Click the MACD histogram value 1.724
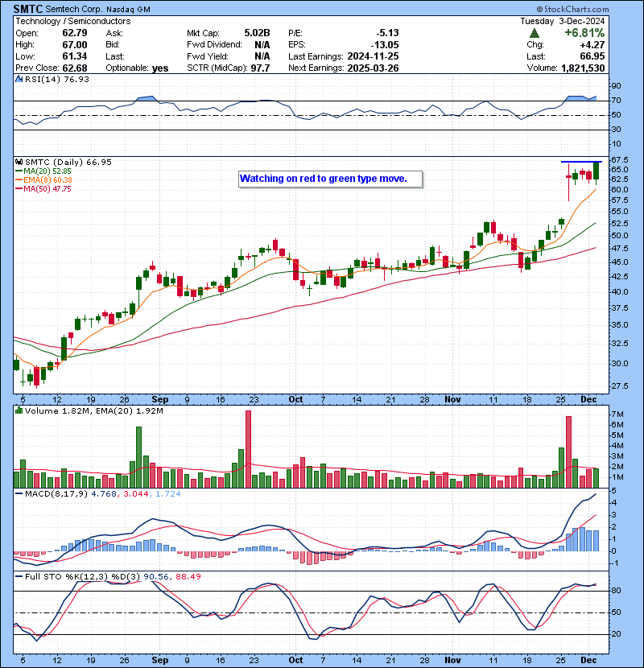Screen dimensions: 644x668 click(x=168, y=494)
